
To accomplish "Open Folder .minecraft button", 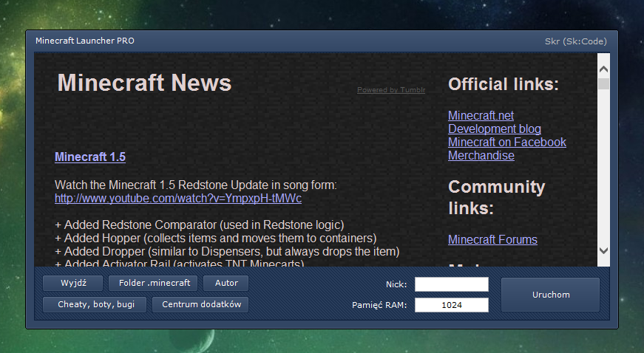I will (153, 283).
